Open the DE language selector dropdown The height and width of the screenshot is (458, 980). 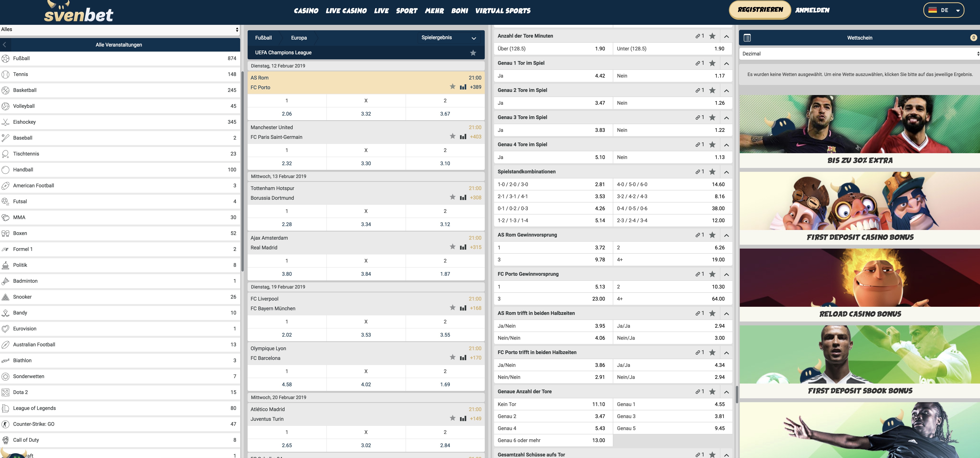click(x=944, y=10)
